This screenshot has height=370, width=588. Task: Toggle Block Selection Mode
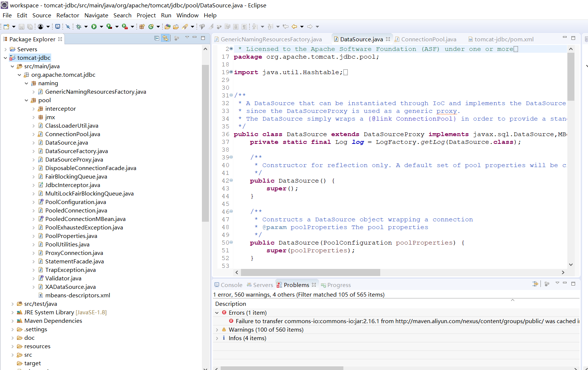tap(236, 27)
